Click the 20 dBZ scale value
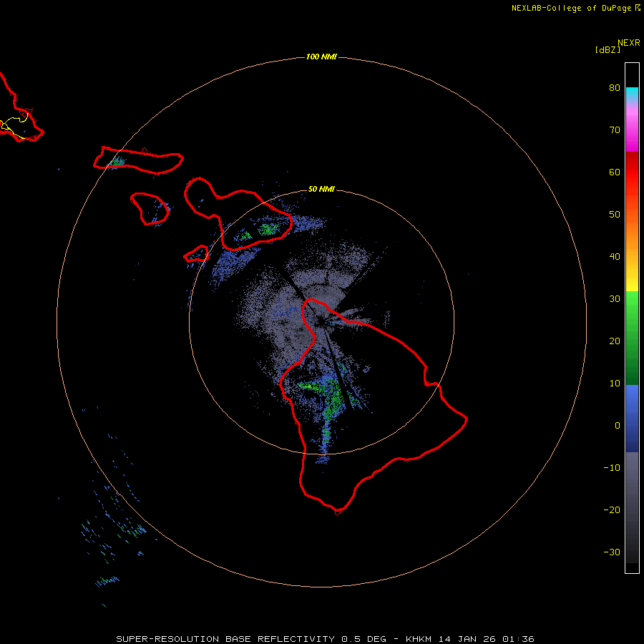This screenshot has height=644, width=644. (615, 341)
